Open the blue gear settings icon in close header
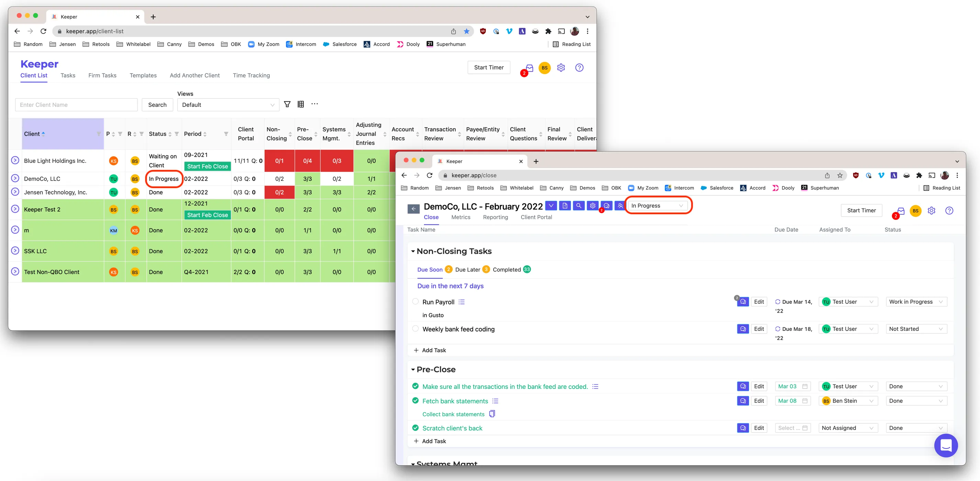The width and height of the screenshot is (980, 481). click(593, 205)
